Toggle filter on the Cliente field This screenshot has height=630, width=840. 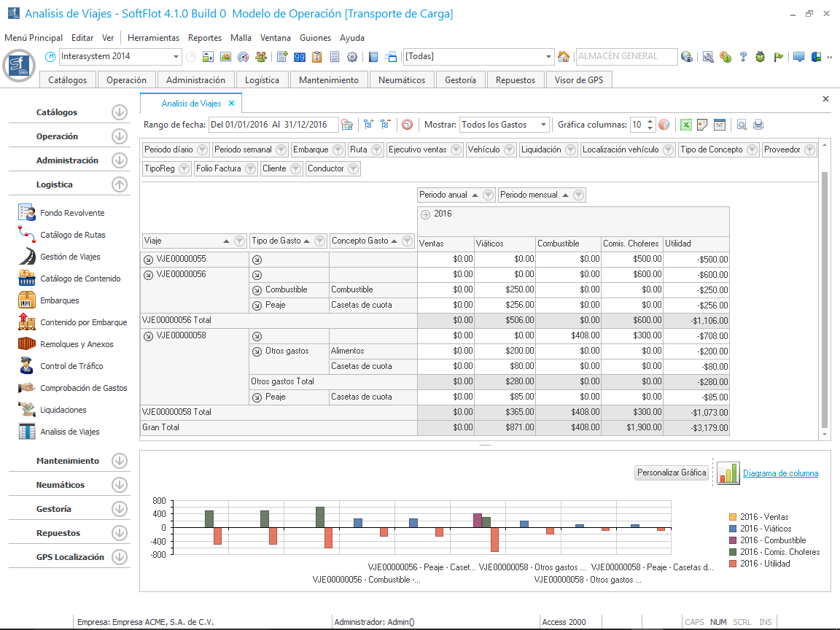[x=295, y=168]
